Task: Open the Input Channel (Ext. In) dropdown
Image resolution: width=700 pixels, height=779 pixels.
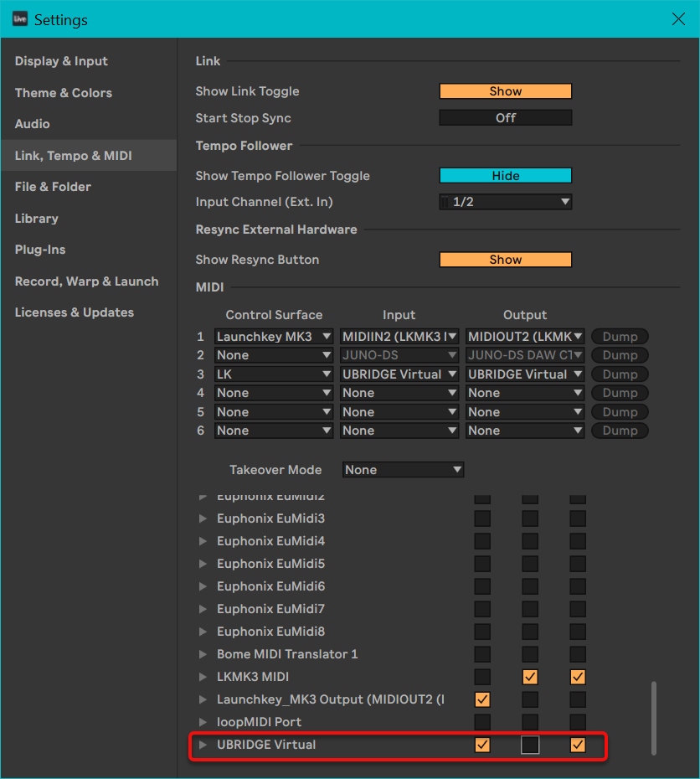Action: [x=505, y=202]
